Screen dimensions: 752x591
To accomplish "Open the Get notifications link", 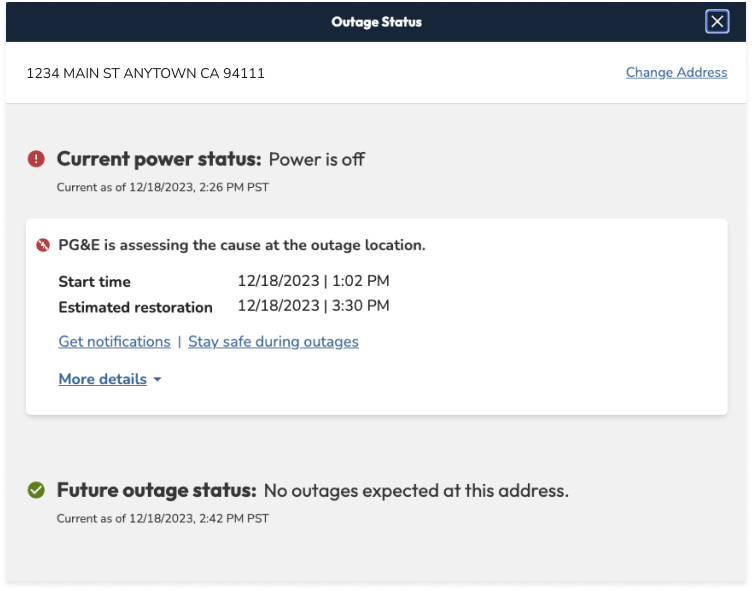I will pos(114,342).
